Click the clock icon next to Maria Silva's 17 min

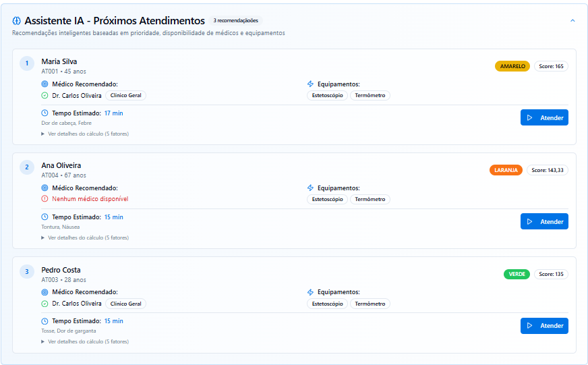pos(45,113)
